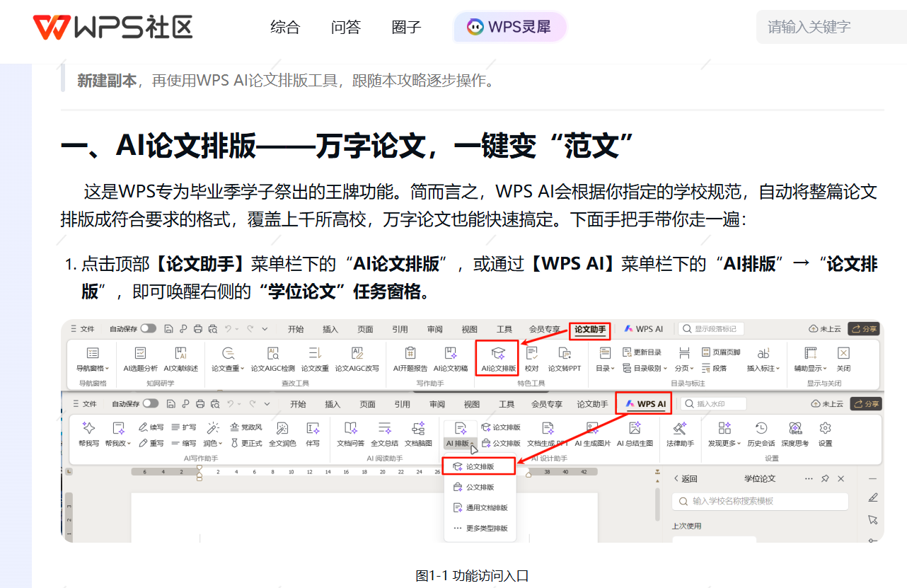
Task: Toggle 自动保存 switch in the upper toolbar
Action: (148, 328)
